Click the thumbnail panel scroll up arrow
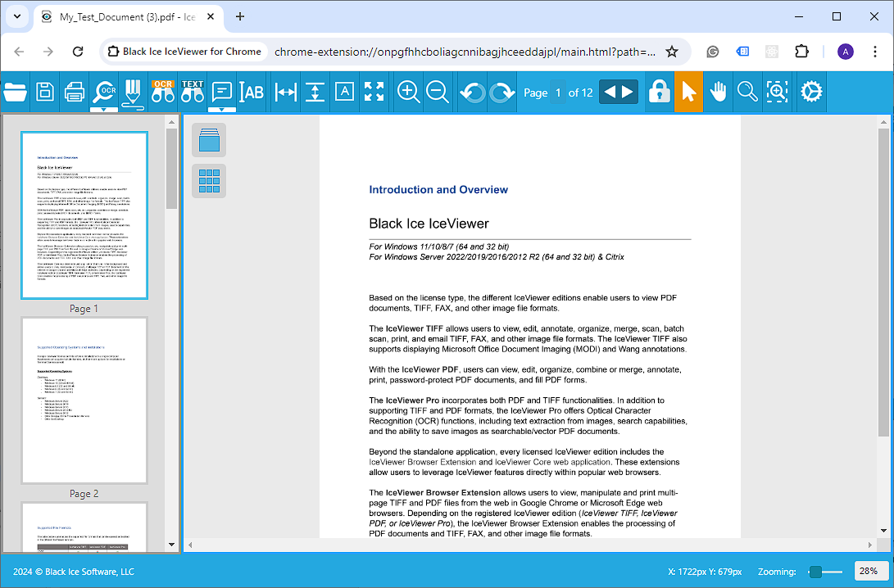 pyautogui.click(x=171, y=122)
